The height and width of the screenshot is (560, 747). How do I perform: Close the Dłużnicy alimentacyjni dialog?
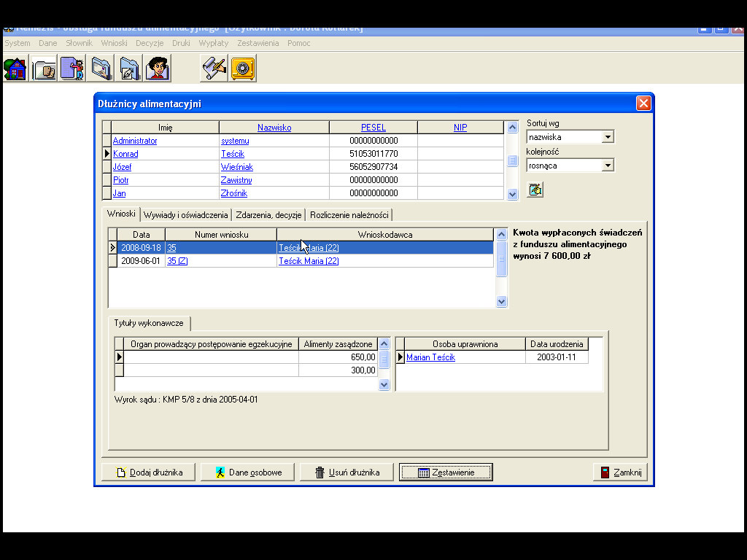(643, 104)
